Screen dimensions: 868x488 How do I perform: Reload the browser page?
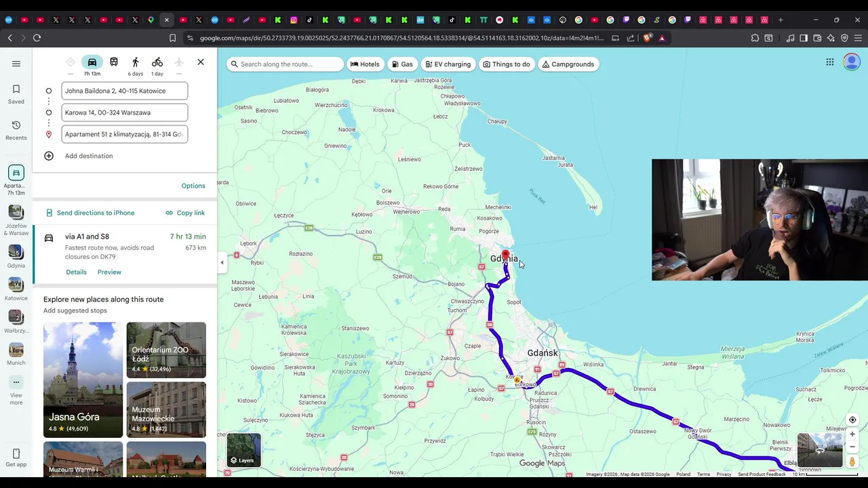[37, 38]
